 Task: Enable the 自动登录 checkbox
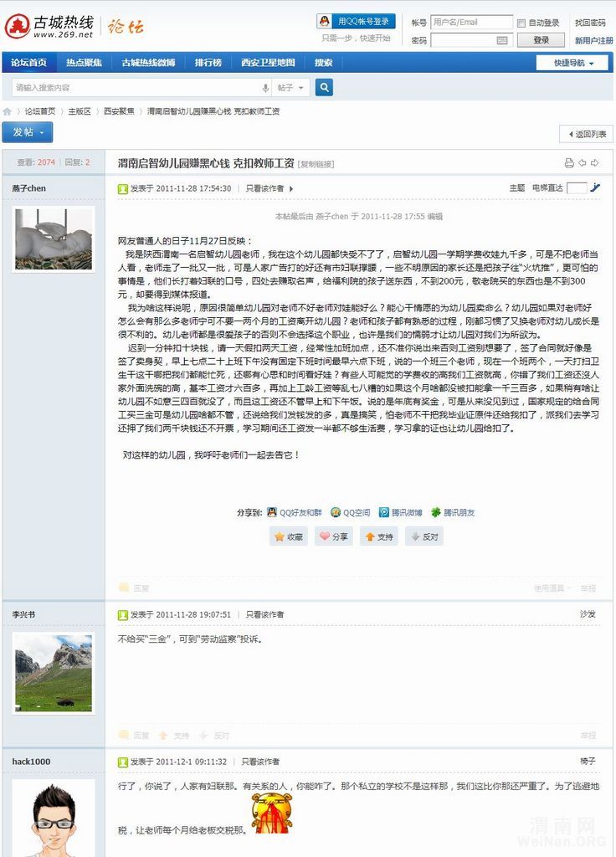tap(521, 23)
